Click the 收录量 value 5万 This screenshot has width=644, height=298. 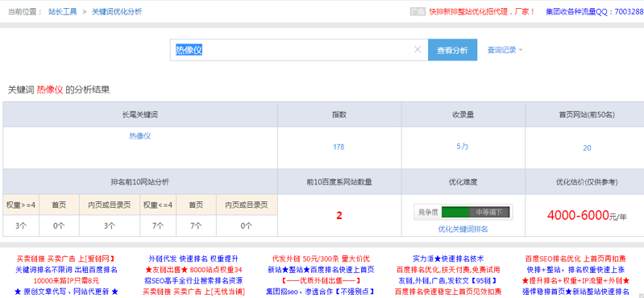pos(462,147)
